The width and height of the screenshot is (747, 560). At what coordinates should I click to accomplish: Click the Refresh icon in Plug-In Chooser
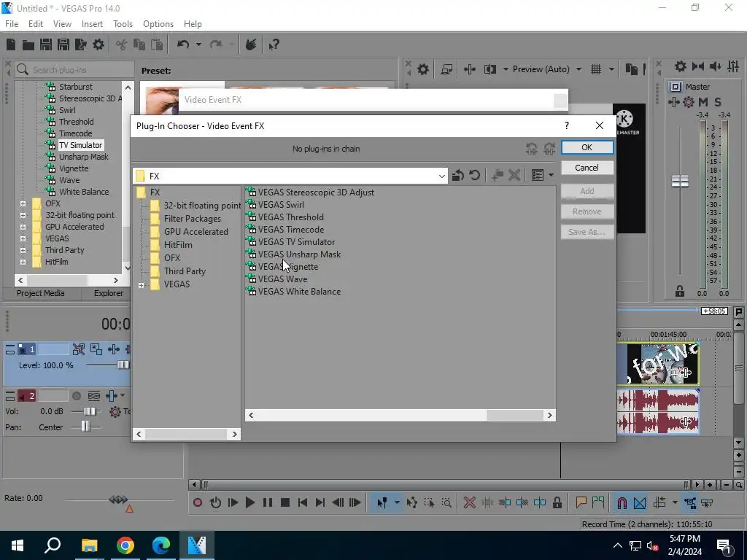click(x=474, y=175)
